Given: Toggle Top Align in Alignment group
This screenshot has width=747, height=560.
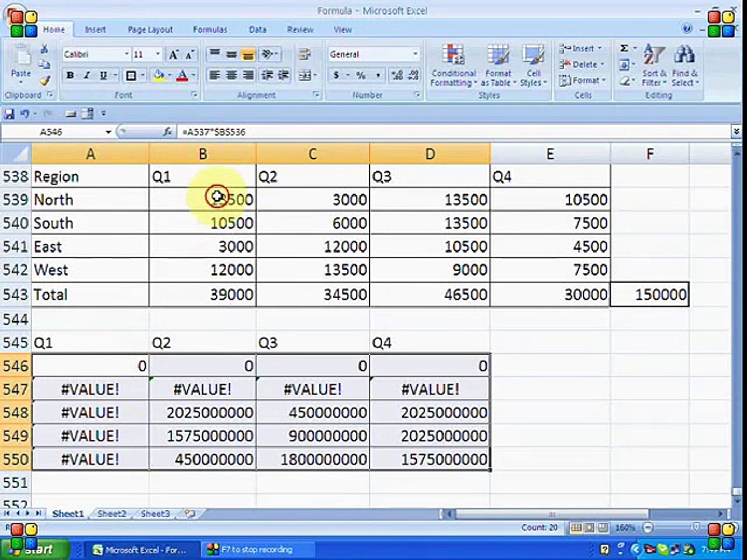Looking at the screenshot, I should (x=215, y=54).
